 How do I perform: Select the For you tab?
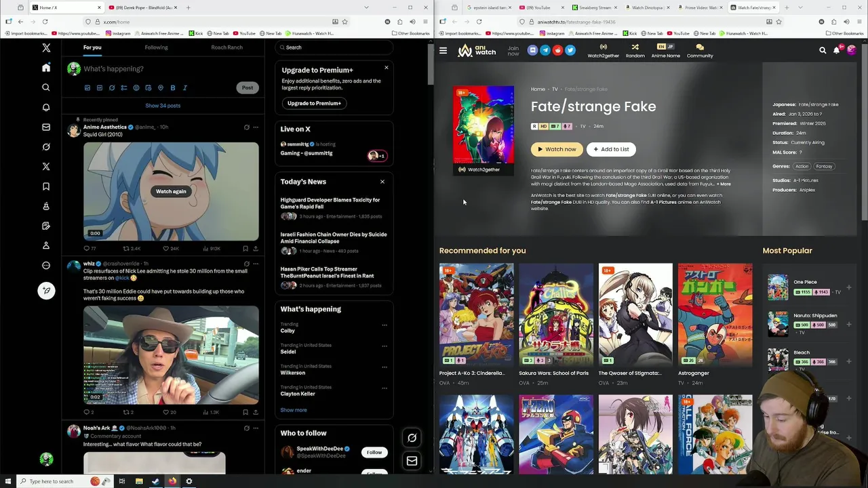coord(92,47)
